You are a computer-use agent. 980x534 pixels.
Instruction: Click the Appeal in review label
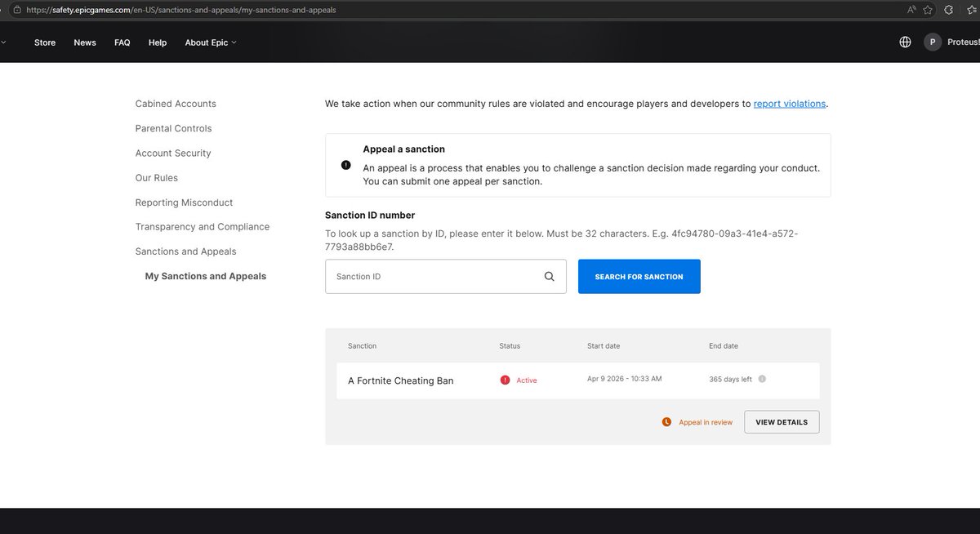pos(706,422)
